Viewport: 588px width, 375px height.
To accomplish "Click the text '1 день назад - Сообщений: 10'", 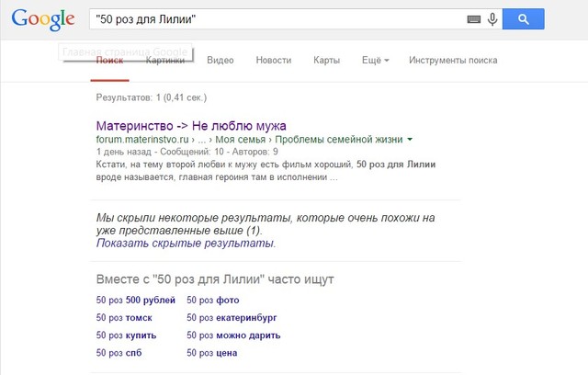I will [x=160, y=152].
